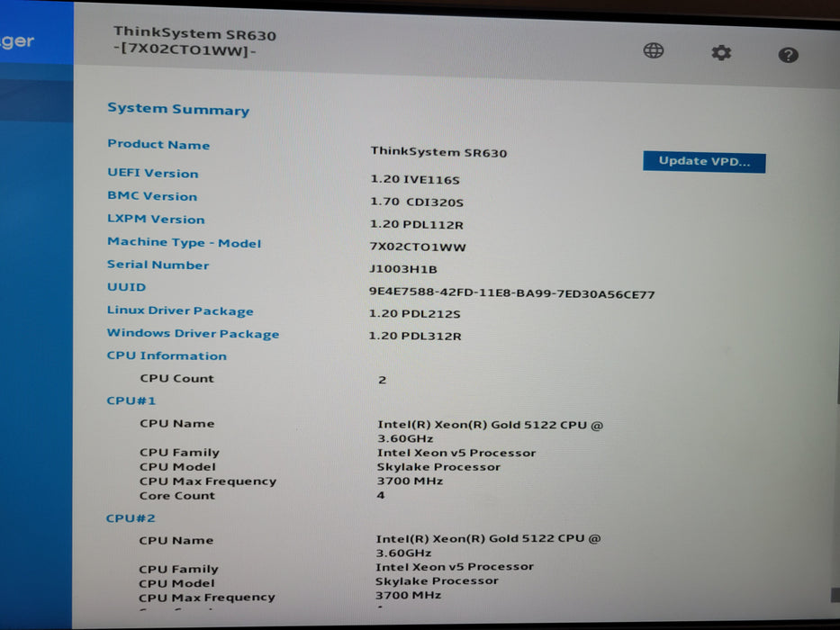Click CPU#1 Skylake Processor model value
840x630 pixels.
point(438,466)
